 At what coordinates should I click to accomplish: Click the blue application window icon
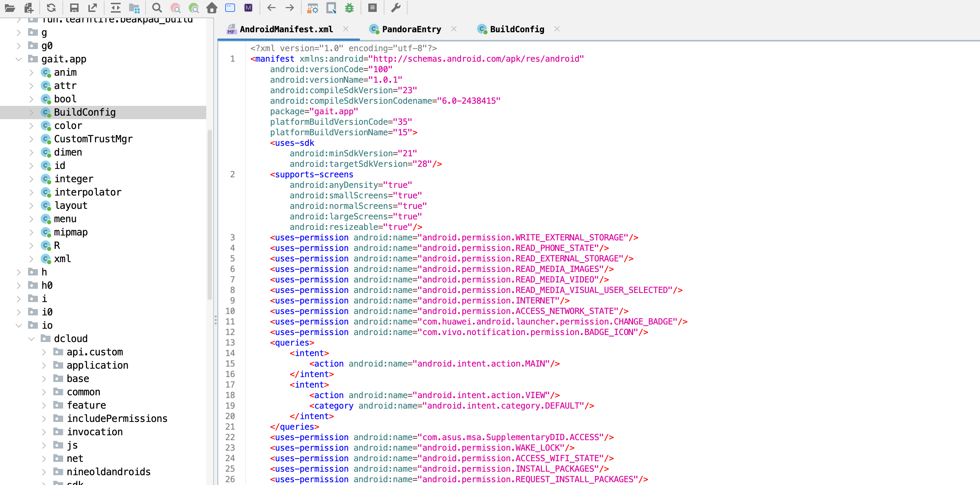230,8
